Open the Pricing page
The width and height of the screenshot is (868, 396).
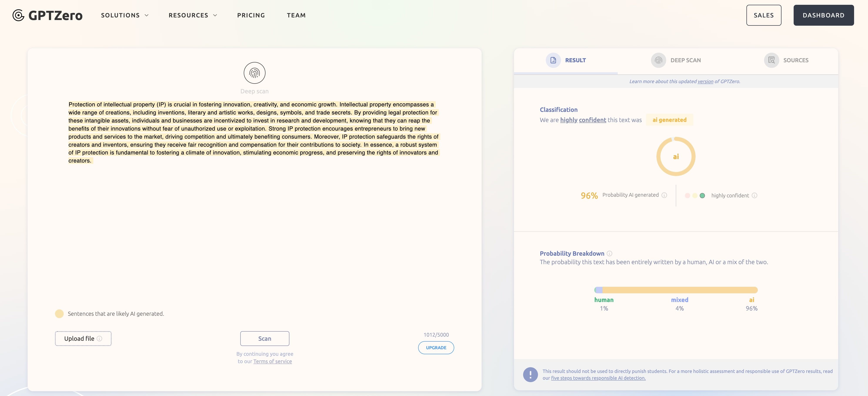251,15
